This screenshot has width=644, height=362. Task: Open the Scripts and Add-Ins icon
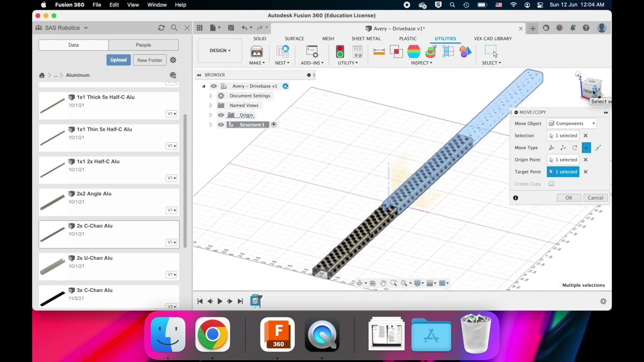(312, 51)
